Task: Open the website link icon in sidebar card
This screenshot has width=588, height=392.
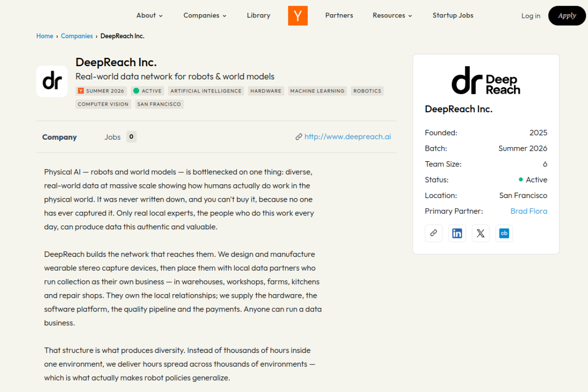Action: pos(434,233)
